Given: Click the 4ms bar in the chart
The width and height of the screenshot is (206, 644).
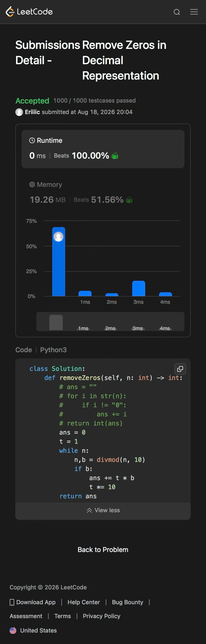Looking at the screenshot, I should [x=165, y=294].
